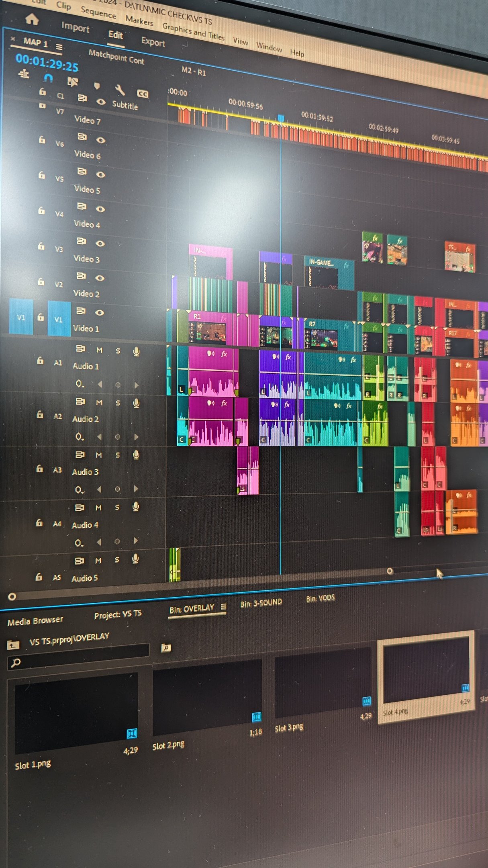Toggle track lock for Audio 2
The image size is (488, 868).
(x=40, y=414)
